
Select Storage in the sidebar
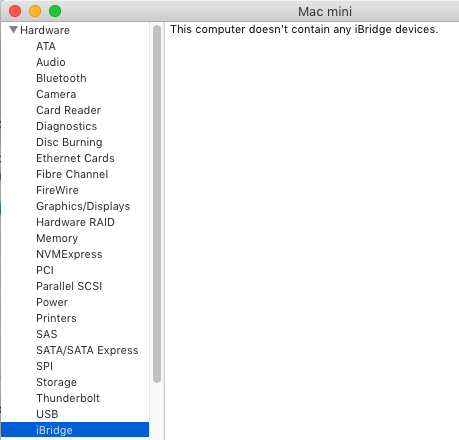(x=56, y=382)
